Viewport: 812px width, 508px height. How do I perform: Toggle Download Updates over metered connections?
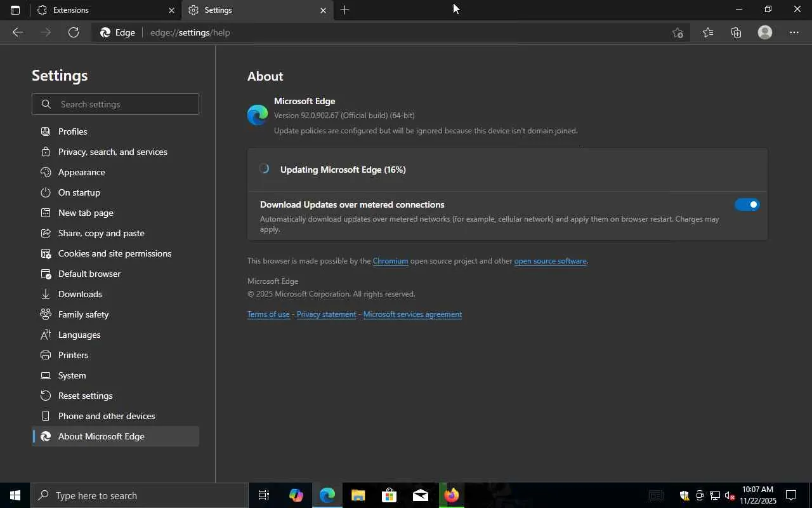click(747, 204)
